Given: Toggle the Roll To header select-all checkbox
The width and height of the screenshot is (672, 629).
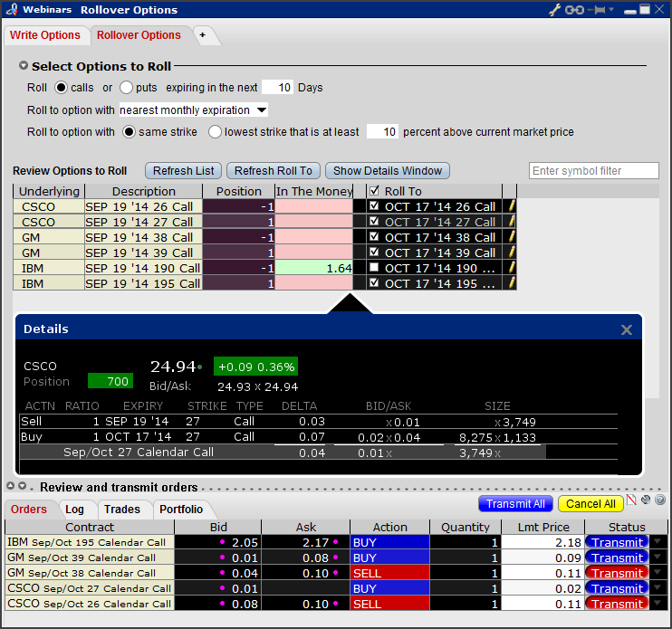Looking at the screenshot, I should (374, 190).
